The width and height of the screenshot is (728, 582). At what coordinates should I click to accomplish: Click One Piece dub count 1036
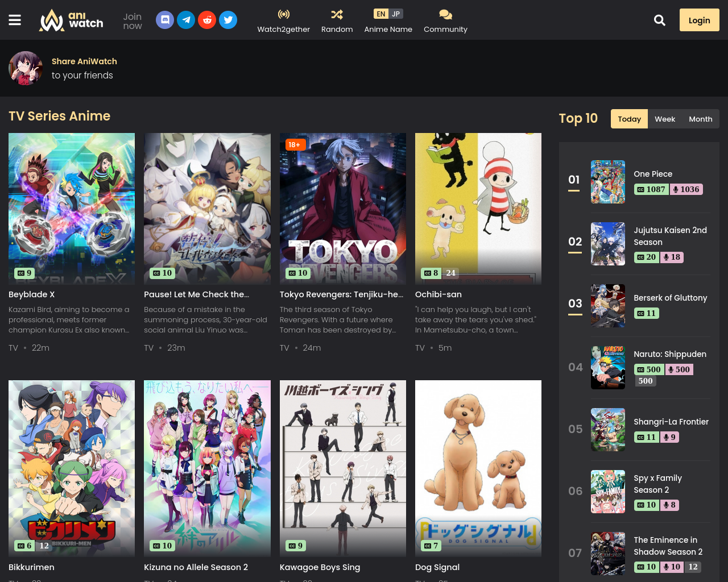tap(686, 189)
